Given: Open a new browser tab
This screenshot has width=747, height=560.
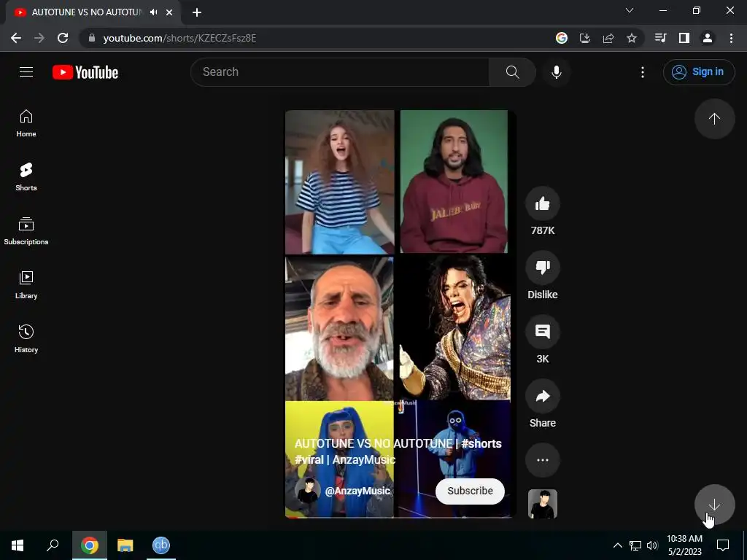Looking at the screenshot, I should tap(197, 12).
